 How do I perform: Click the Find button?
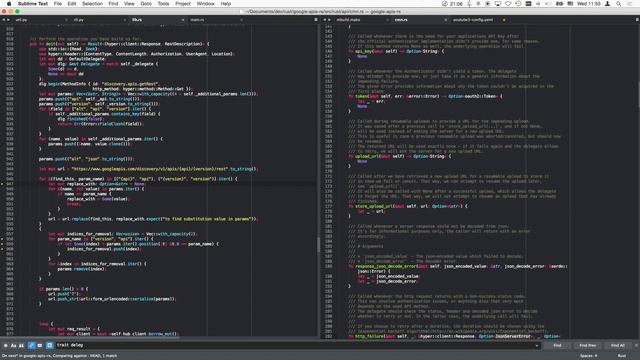[x=557, y=345]
